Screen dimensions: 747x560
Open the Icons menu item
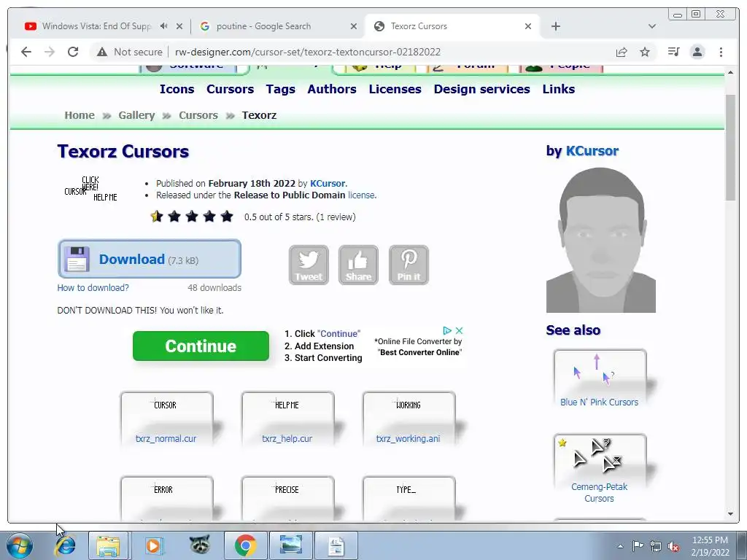coord(177,89)
